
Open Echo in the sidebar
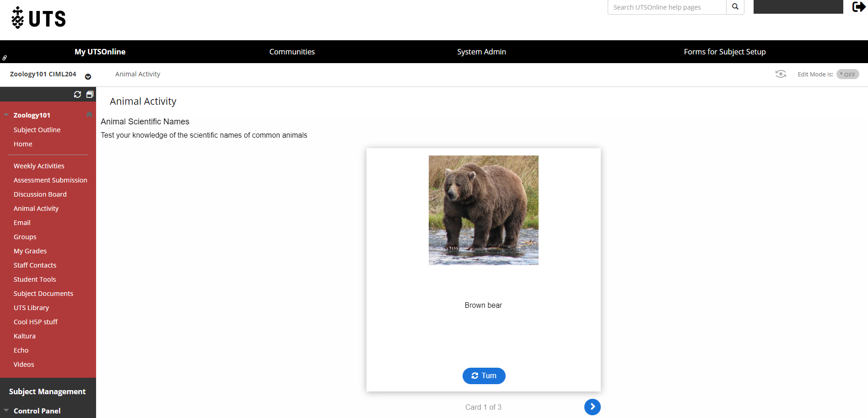21,350
